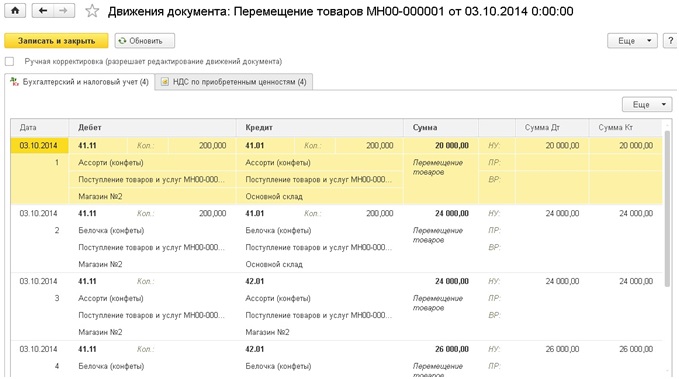Open the top Еще dropdown menu
Image resolution: width=679 pixels, height=379 pixels.
(632, 41)
